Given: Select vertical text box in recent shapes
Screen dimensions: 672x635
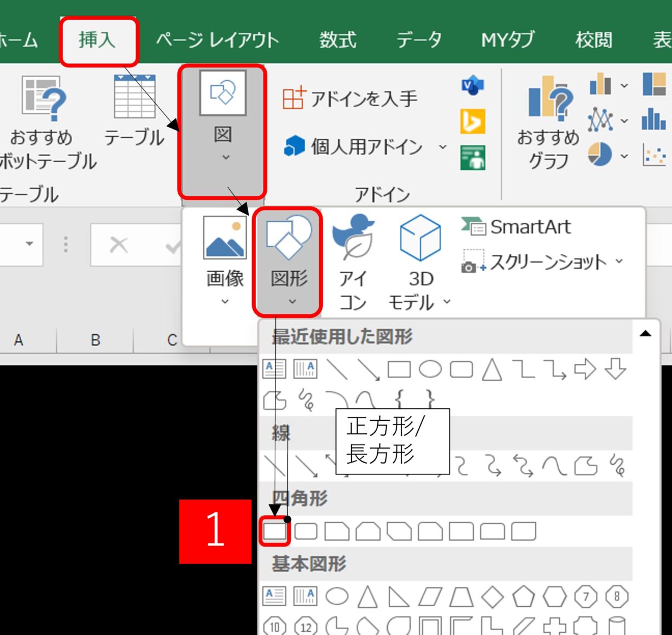Looking at the screenshot, I should (x=305, y=369).
